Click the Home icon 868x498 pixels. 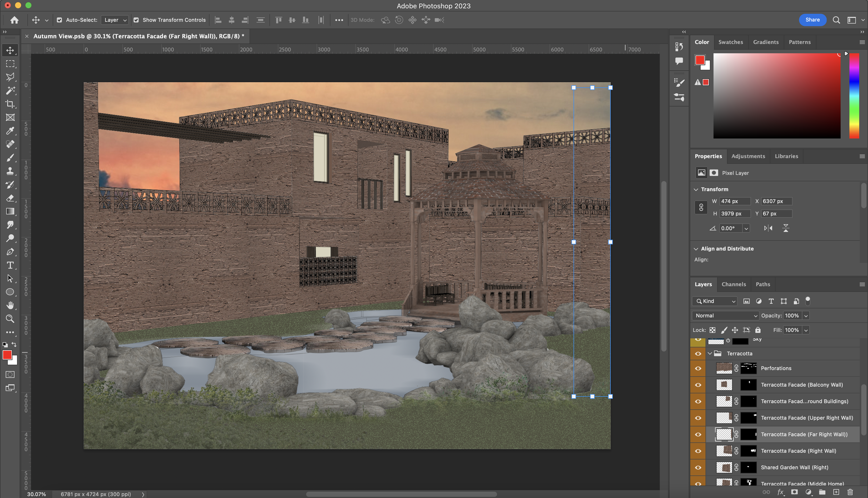pos(14,20)
